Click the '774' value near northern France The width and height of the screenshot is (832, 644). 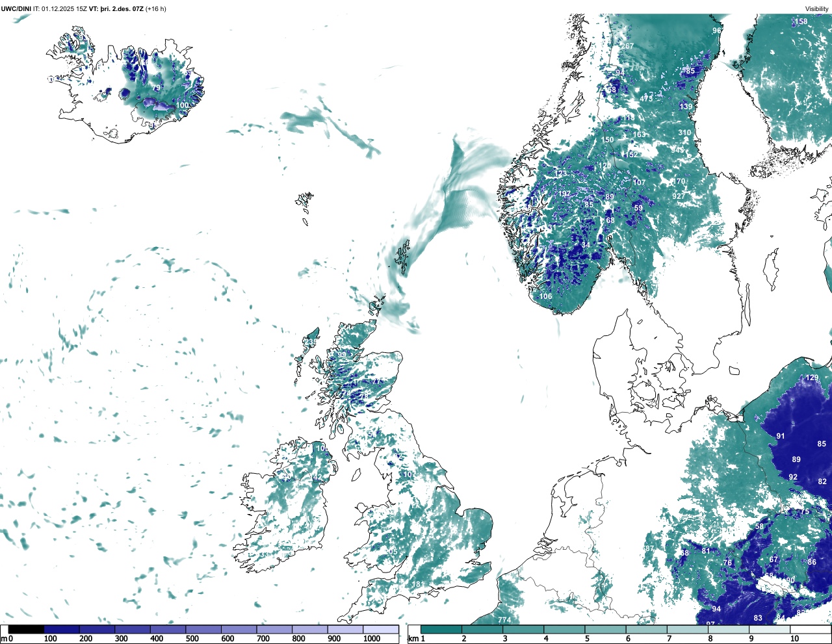click(504, 621)
